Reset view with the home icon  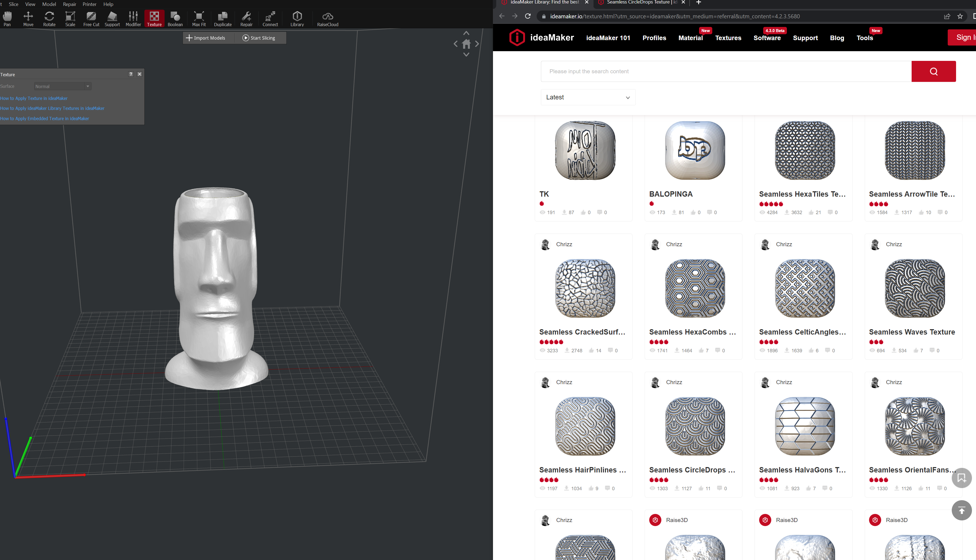click(466, 44)
